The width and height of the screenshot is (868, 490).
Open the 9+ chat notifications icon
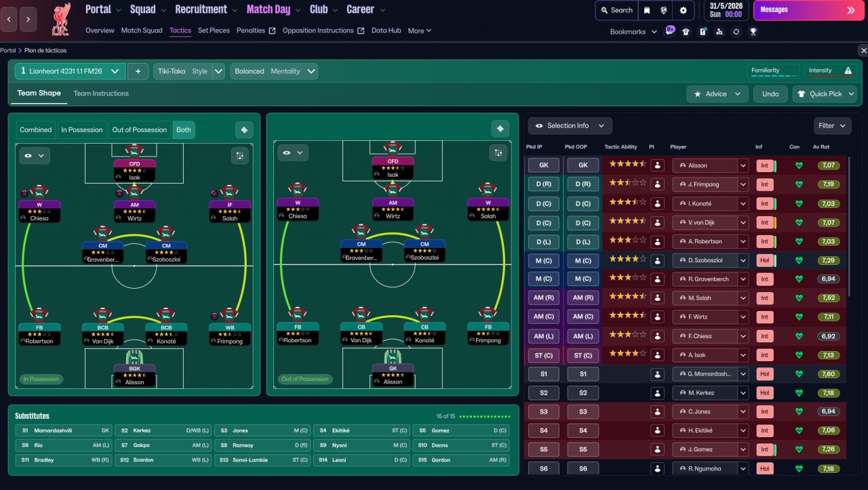tap(671, 30)
